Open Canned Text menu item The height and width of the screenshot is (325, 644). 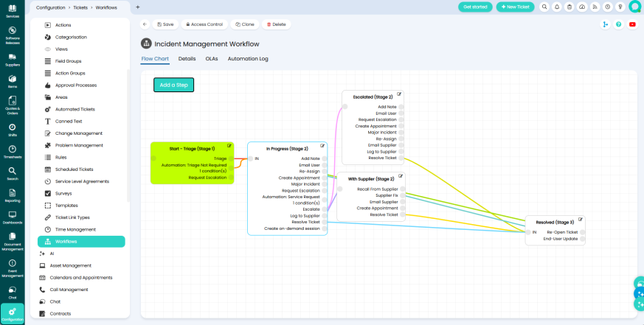[x=69, y=121]
